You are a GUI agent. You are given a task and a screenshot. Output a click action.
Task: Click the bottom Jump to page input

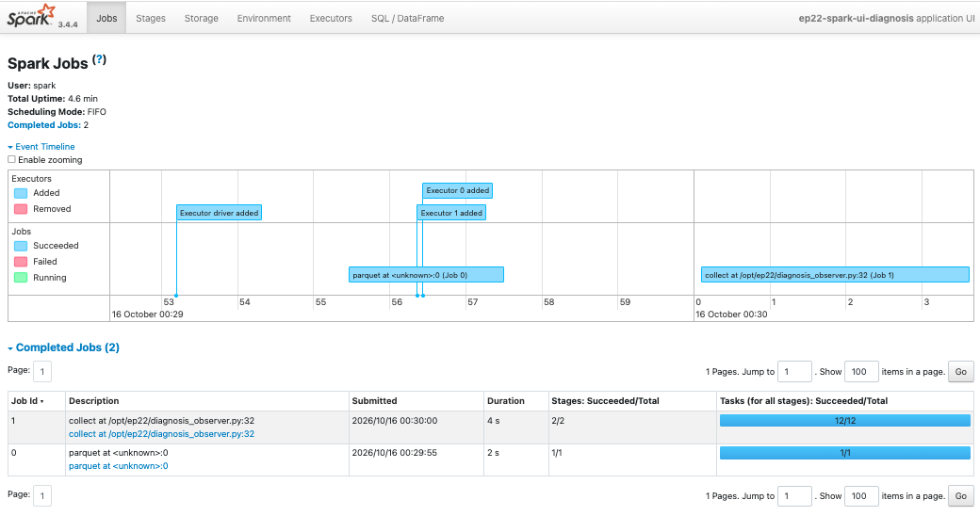pyautogui.click(x=794, y=496)
